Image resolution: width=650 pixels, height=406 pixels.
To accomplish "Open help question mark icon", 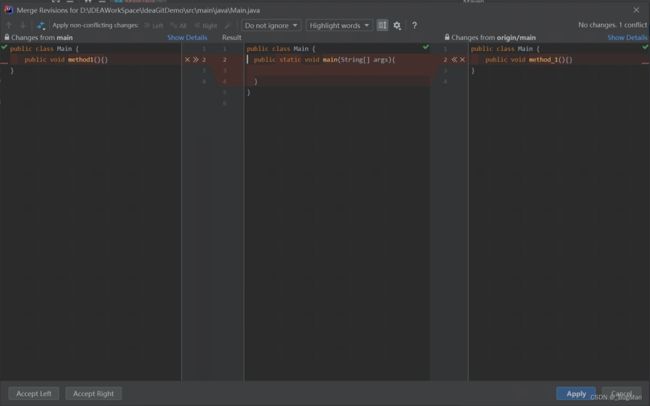I will [414, 26].
